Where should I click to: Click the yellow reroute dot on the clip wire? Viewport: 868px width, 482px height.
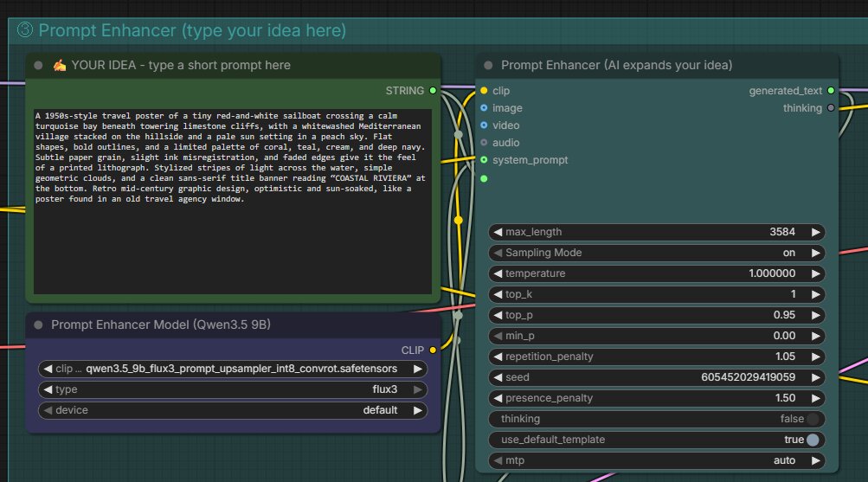tap(459, 221)
